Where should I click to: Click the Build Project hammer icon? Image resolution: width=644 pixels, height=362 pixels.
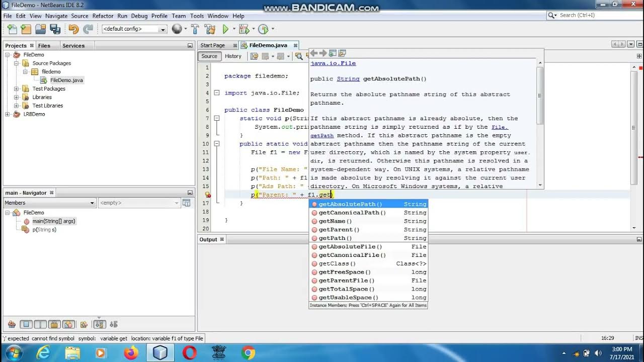pyautogui.click(x=195, y=29)
